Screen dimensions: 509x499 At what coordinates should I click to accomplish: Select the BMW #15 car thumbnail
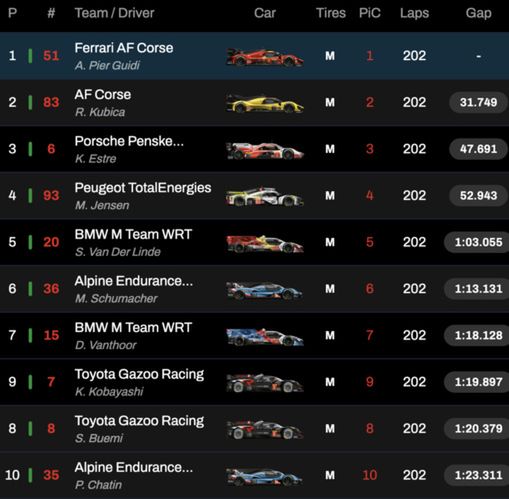[x=265, y=337]
